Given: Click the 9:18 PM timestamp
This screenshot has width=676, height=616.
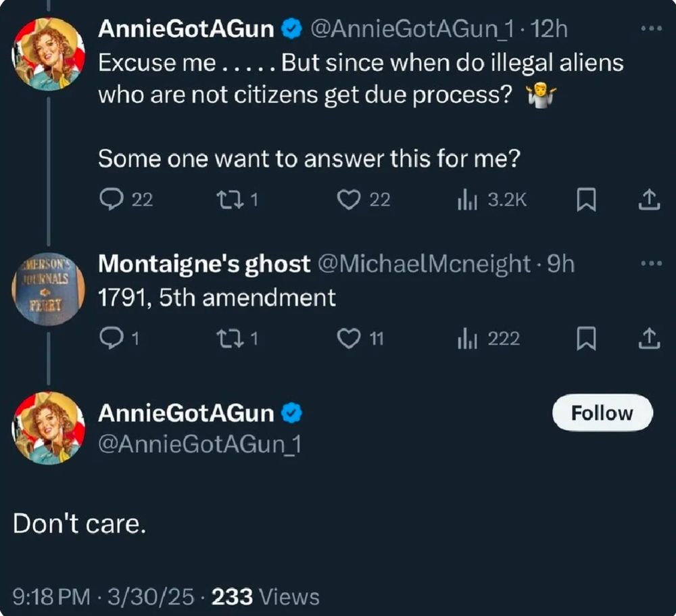Looking at the screenshot, I should 51,596.
